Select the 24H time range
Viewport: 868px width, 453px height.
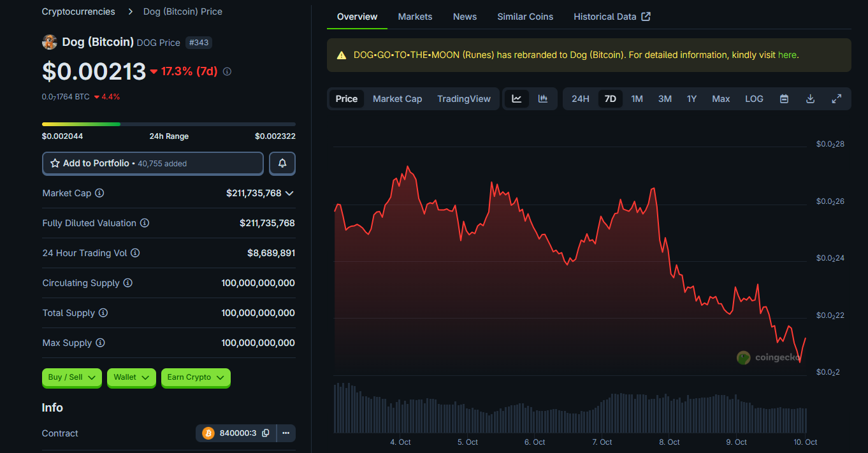(x=580, y=99)
